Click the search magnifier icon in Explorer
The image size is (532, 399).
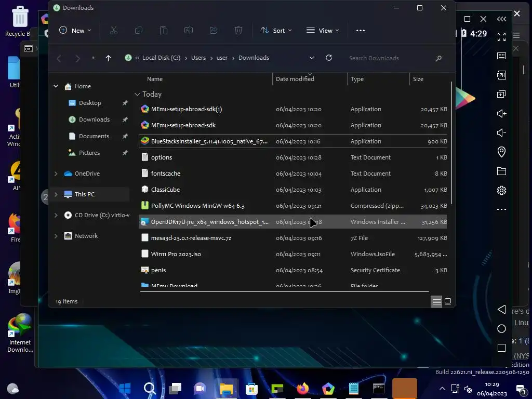[x=438, y=58]
